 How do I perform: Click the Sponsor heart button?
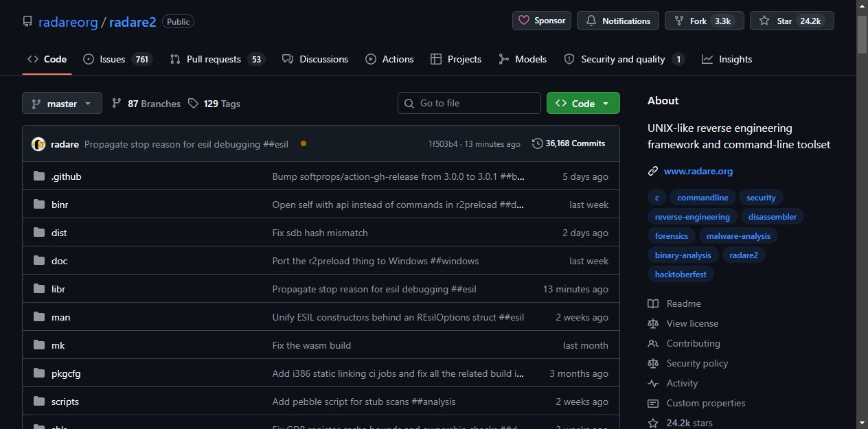pos(542,21)
